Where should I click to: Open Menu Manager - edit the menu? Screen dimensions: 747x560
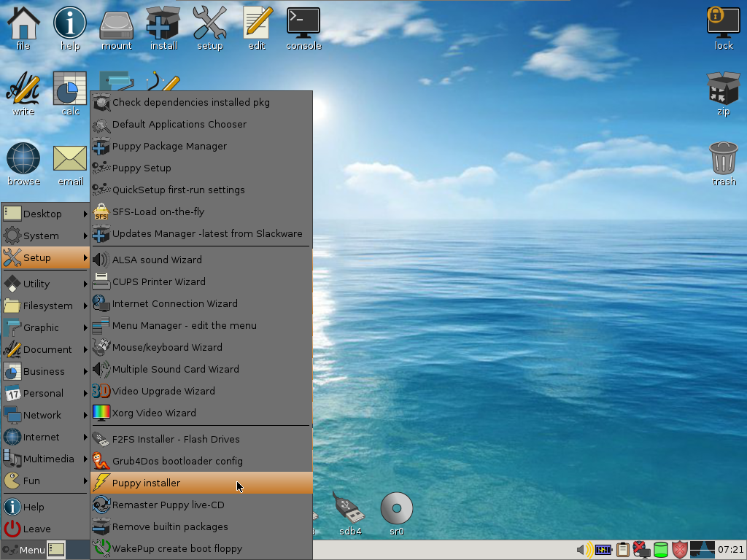pos(201,326)
